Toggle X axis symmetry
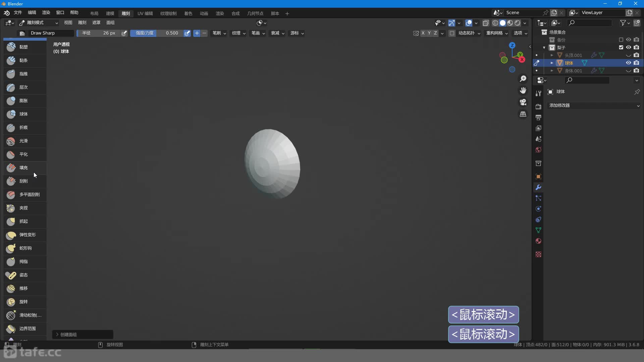644x362 pixels. [423, 33]
